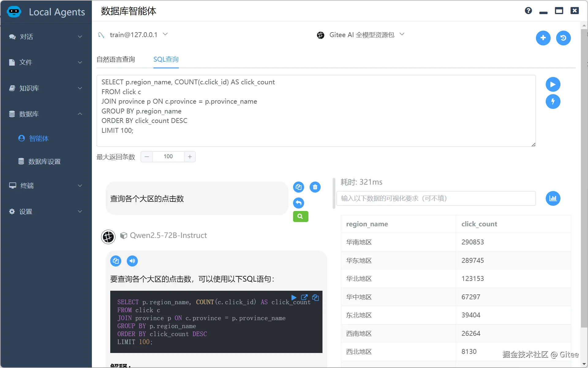Increase max return rows with plus
Screen dimensions: 588x368
(190, 157)
